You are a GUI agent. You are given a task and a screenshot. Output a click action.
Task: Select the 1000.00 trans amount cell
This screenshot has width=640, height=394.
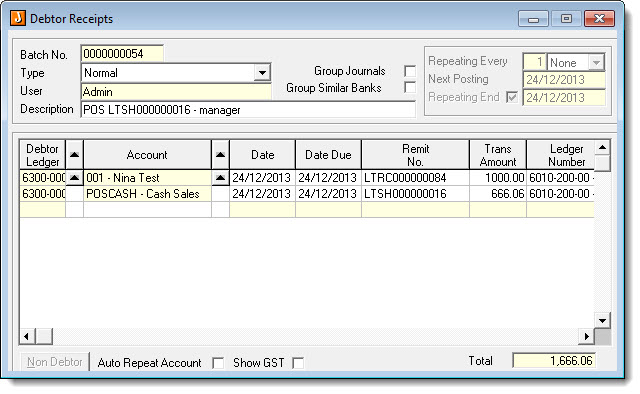498,178
